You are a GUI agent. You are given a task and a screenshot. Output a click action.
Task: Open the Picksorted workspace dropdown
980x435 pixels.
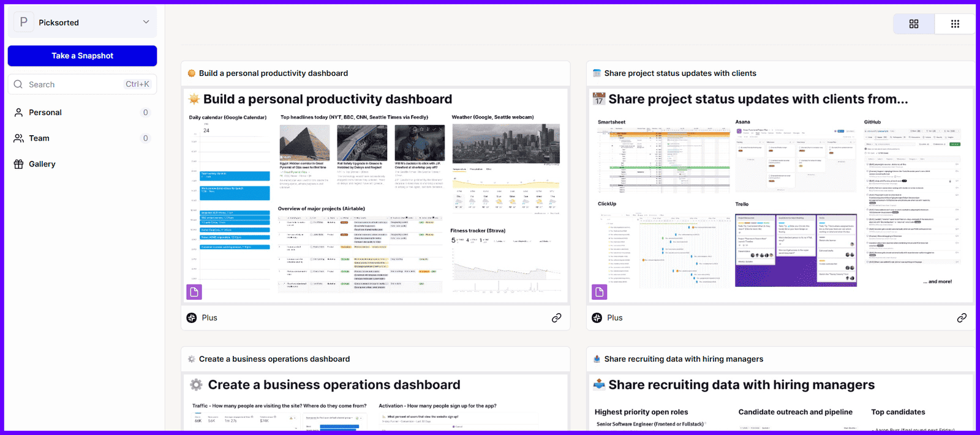(146, 22)
